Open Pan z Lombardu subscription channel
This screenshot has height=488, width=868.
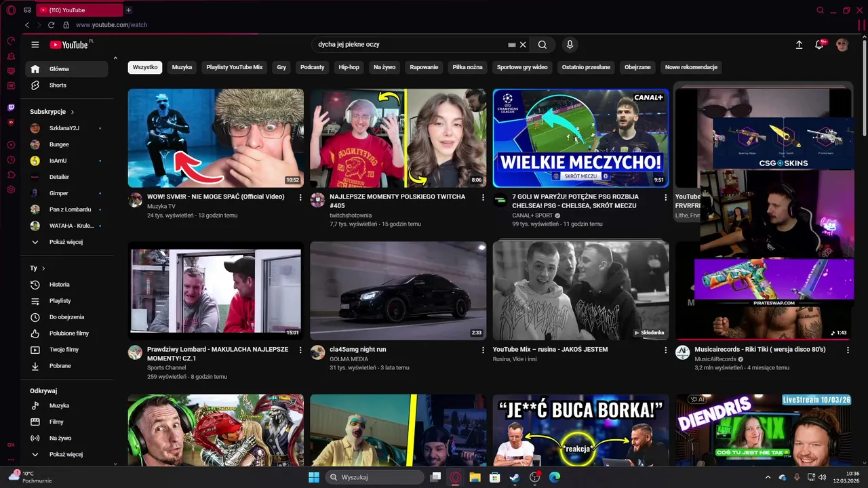pos(66,209)
